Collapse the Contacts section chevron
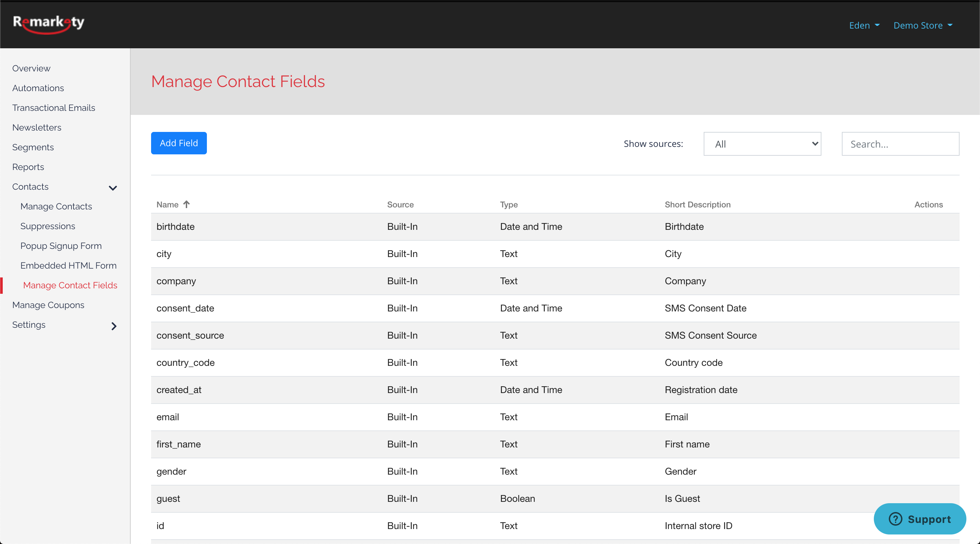 tap(113, 188)
